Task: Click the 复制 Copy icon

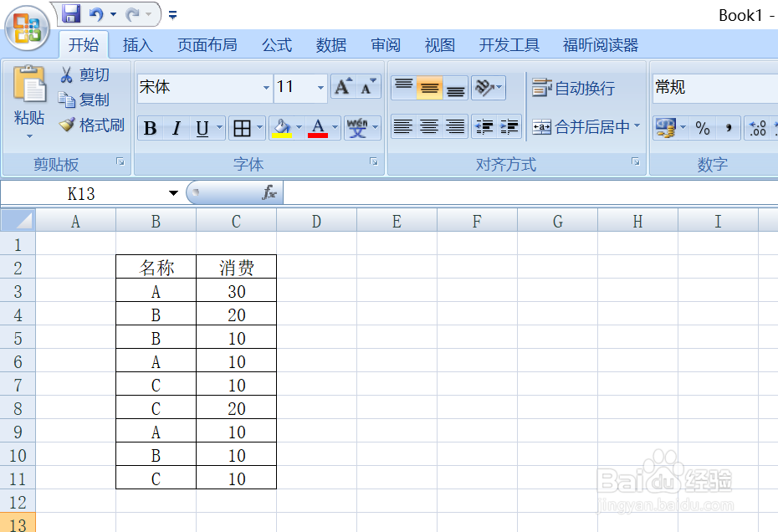Action: point(65,100)
